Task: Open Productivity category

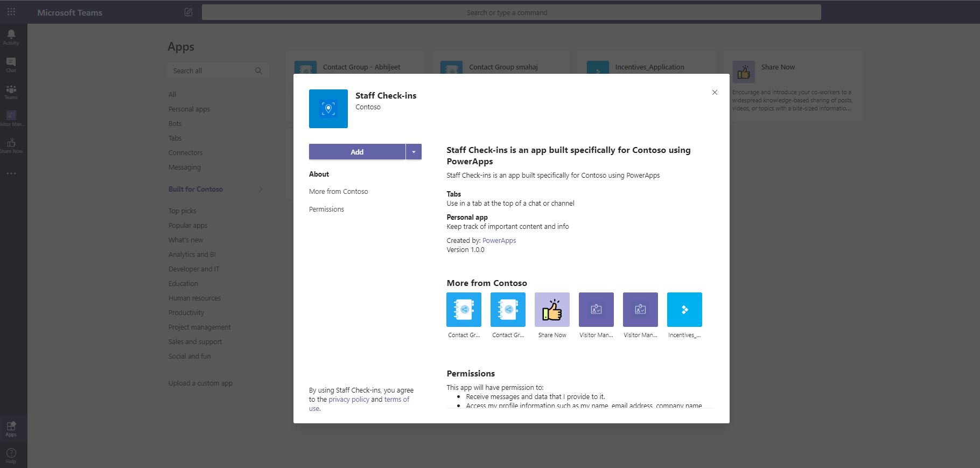Action: tap(186, 312)
